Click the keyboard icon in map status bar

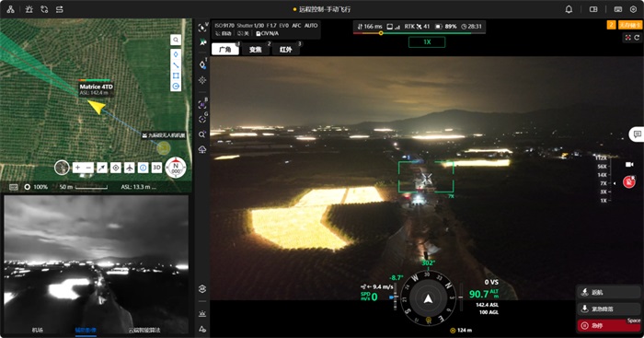(x=14, y=187)
